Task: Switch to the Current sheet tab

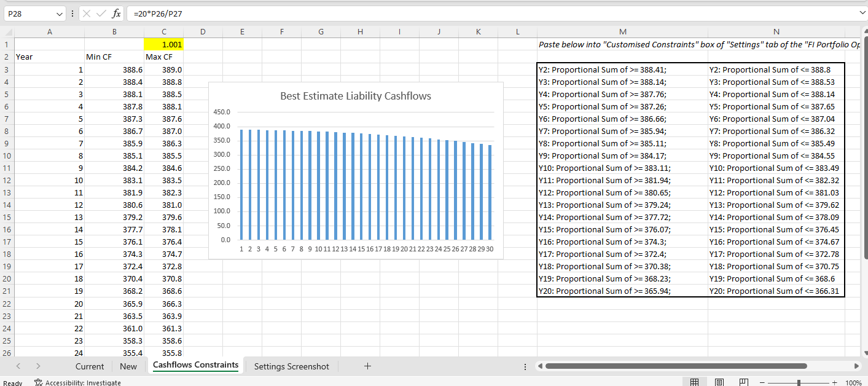Action: [x=90, y=366]
